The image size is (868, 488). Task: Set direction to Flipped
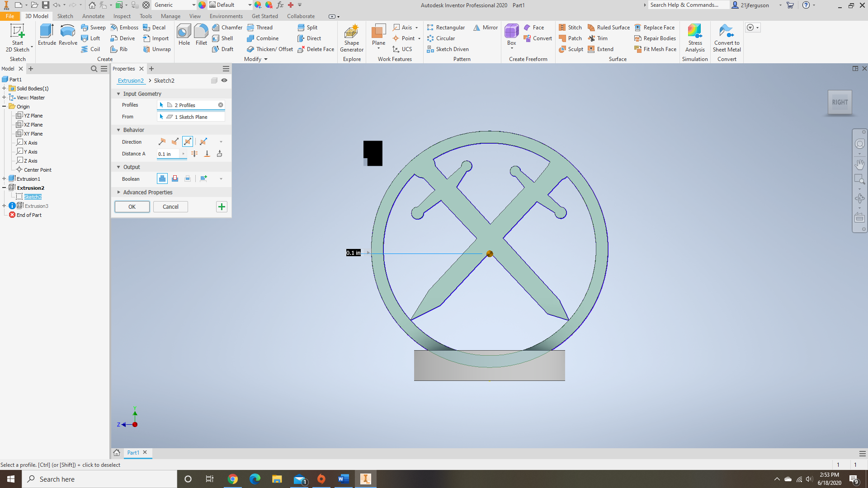pos(175,142)
